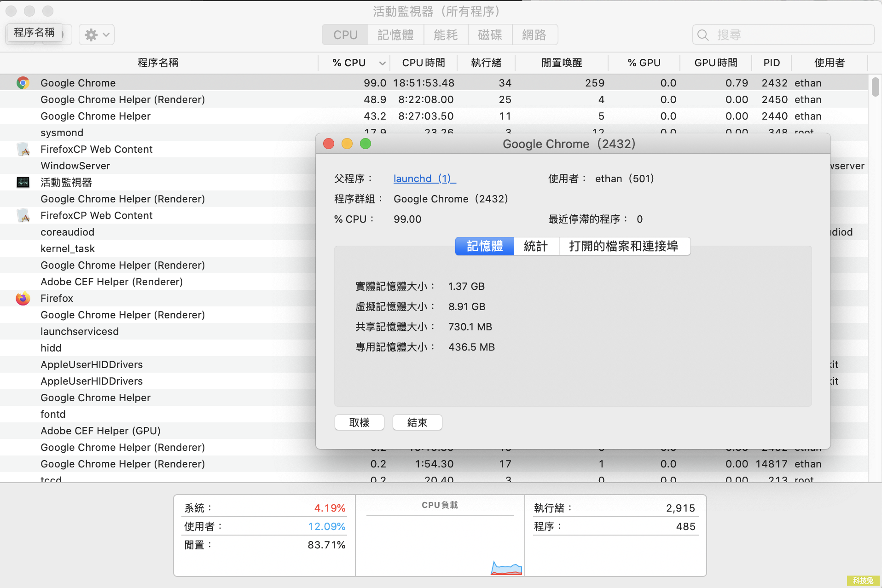This screenshot has height=588, width=882.
Task: Click the 執行緒 2,915 total value
Action: pyautogui.click(x=680, y=508)
